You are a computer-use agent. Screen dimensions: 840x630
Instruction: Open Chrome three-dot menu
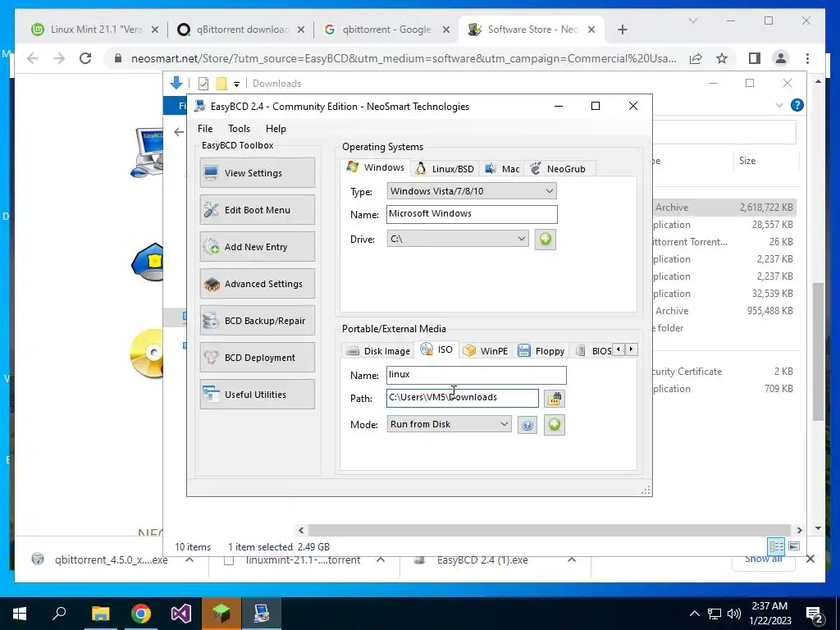(807, 58)
